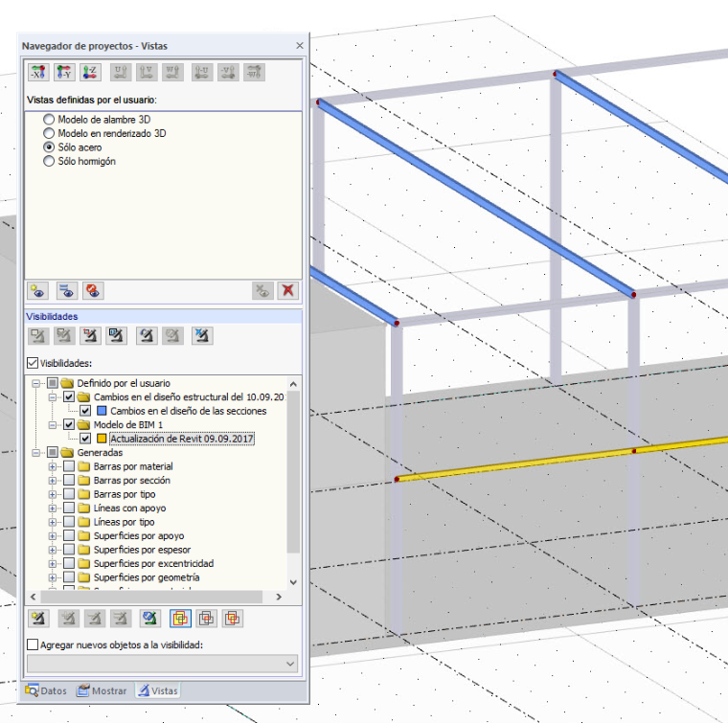Select the last overlapping red-yellow squares icon
The height and width of the screenshot is (723, 728).
click(x=232, y=619)
